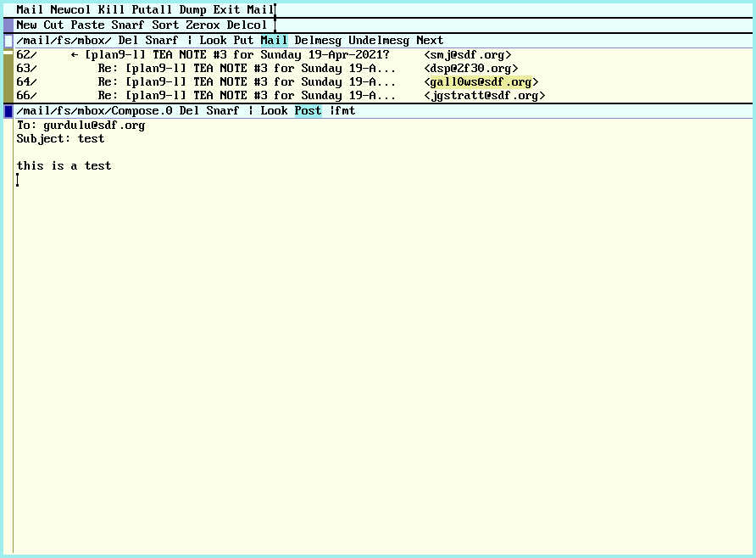Click the first Mail word in top tag
Screen dimensions: 756x558
coord(30,9)
